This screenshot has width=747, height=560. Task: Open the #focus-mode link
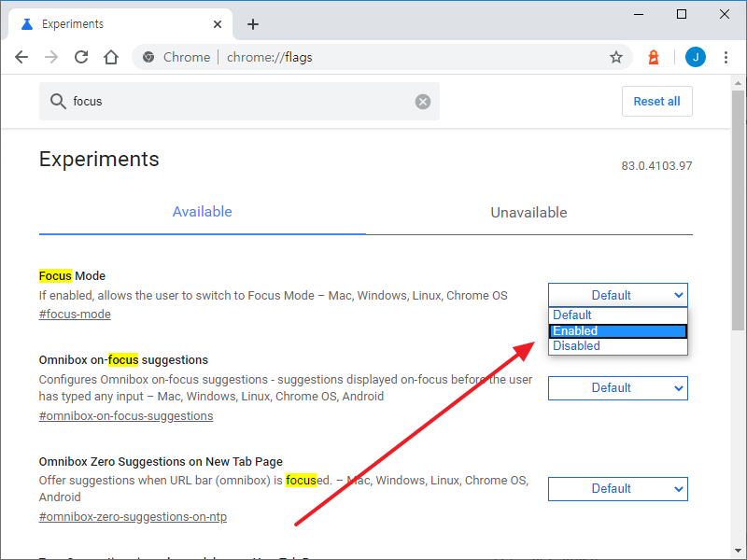(75, 315)
